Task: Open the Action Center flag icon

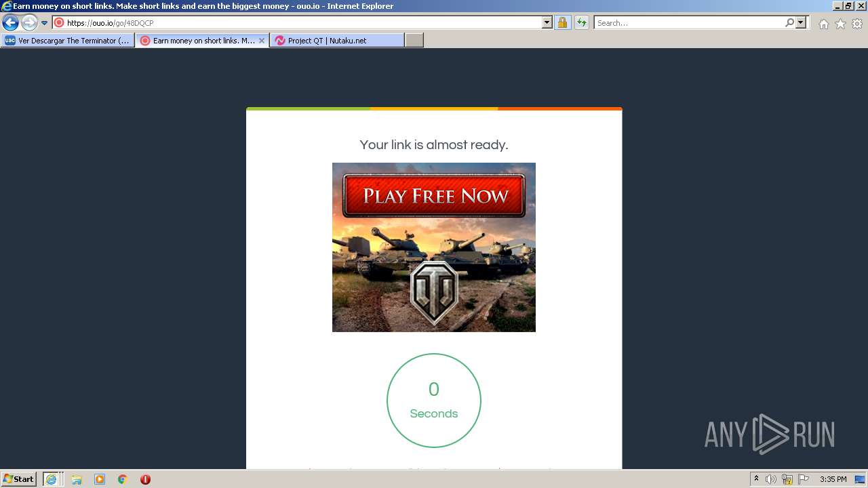Action: [804, 479]
